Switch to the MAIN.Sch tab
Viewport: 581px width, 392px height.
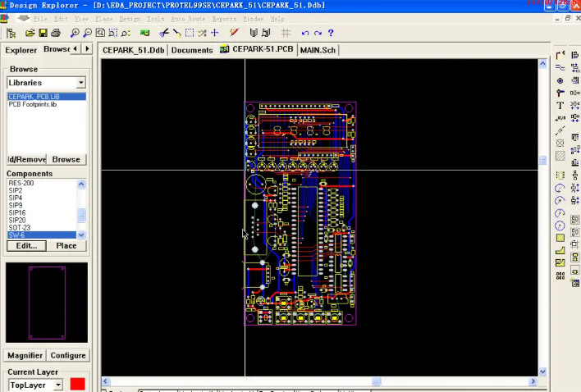point(318,50)
